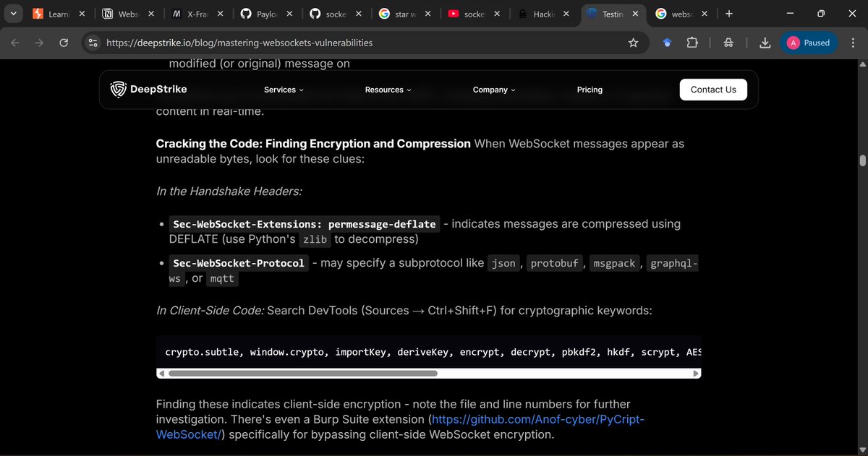Click the Paused sync profile avatar
The image size is (868, 456).
point(809,43)
